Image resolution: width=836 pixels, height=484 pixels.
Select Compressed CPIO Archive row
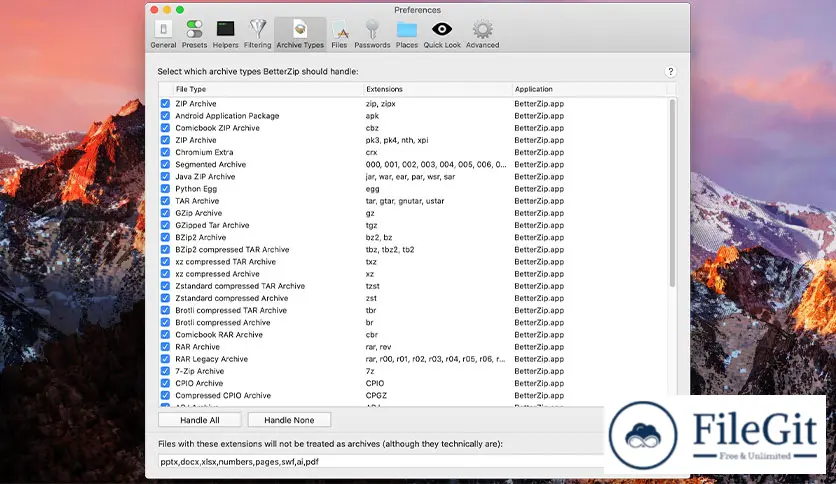pos(414,396)
